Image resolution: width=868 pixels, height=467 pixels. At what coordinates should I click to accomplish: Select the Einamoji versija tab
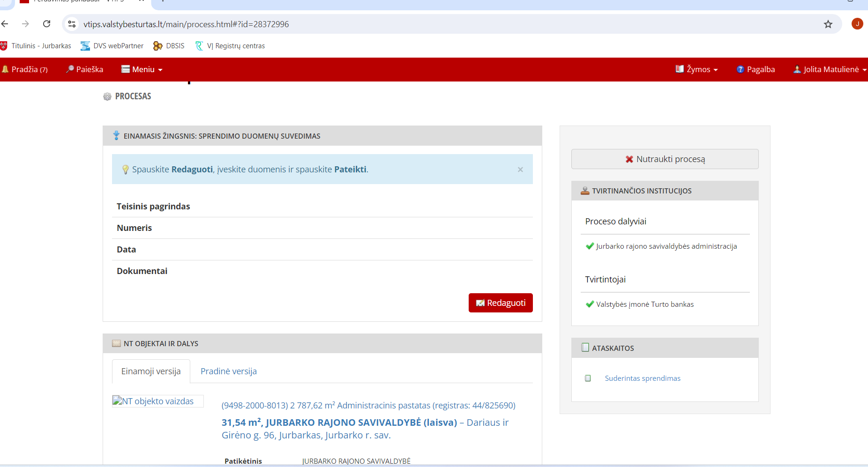151,371
